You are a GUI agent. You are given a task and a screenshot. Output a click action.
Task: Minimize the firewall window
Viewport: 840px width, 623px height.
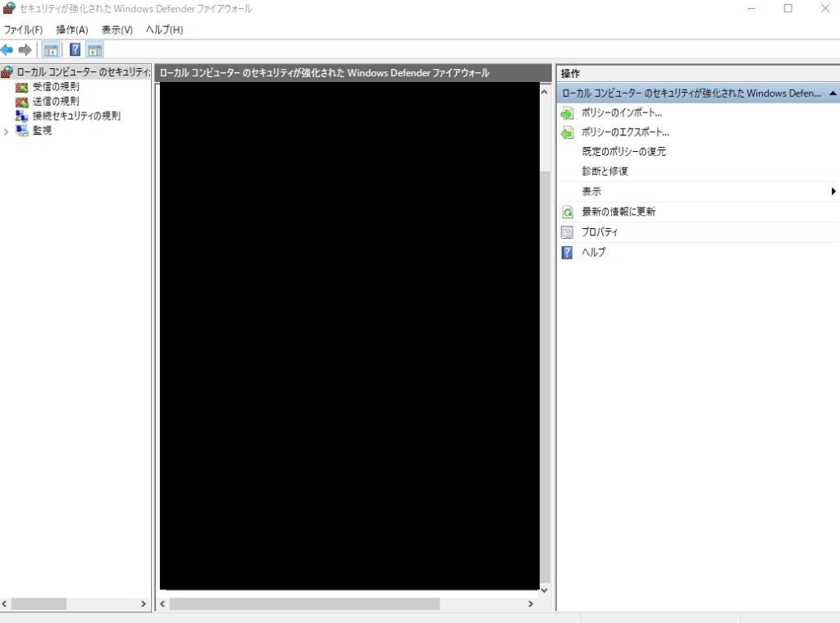tap(751, 8)
